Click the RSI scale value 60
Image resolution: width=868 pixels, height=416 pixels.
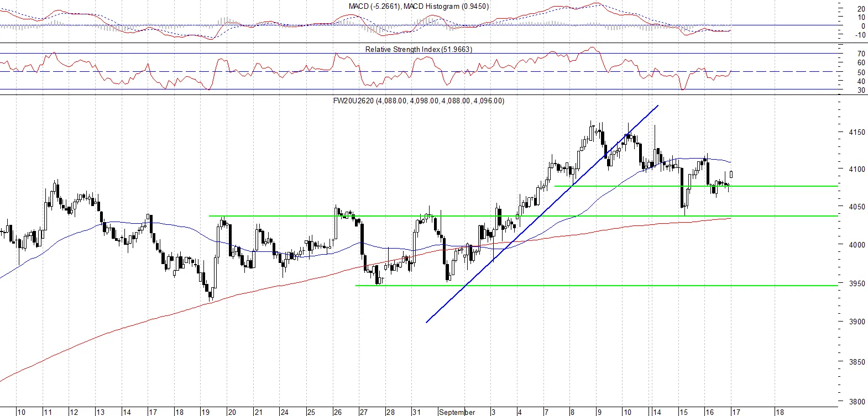tap(861, 62)
